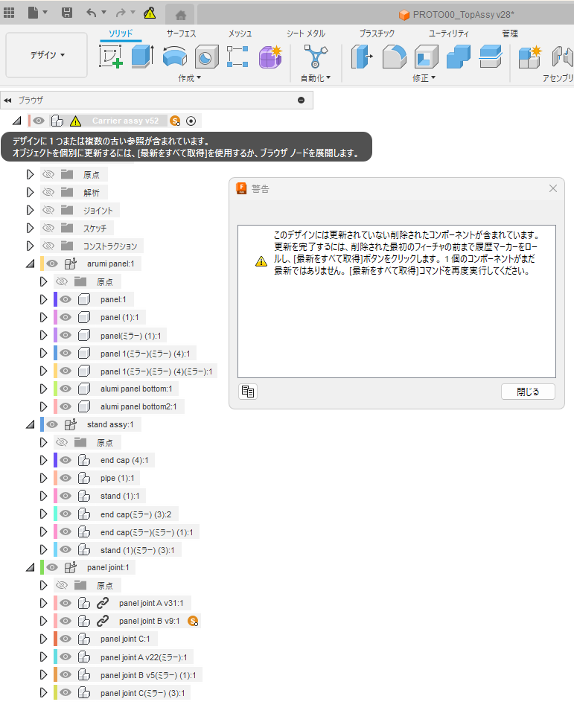Open the data panel grid icon

click(9, 13)
